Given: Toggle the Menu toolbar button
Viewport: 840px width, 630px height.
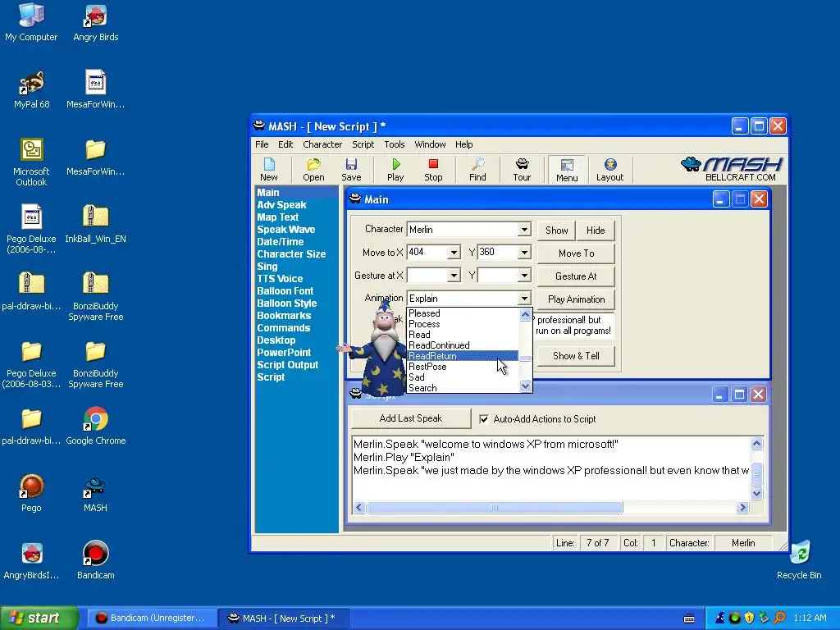Looking at the screenshot, I should pos(567,170).
